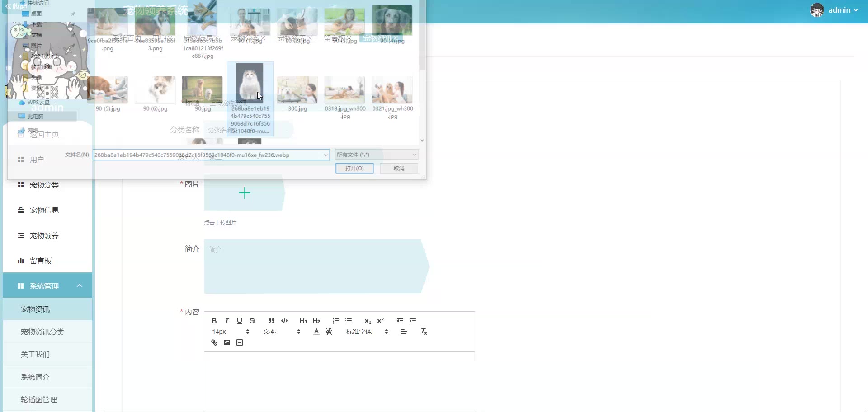The height and width of the screenshot is (412, 868).
Task: Decrease indent in the editor
Action: click(400, 321)
